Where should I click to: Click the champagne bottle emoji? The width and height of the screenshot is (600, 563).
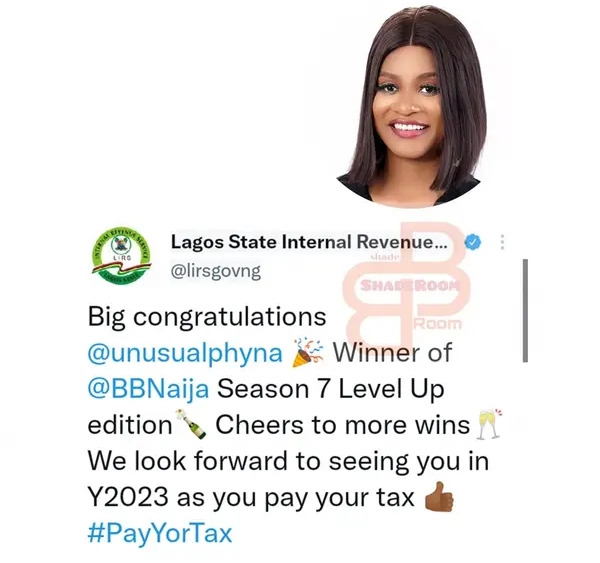pos(191,424)
